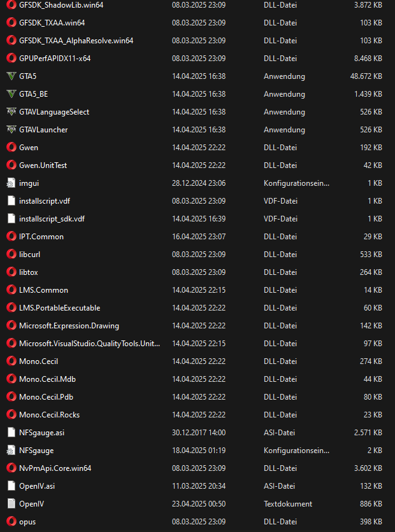This screenshot has height=532, width=395.
Task: Click the opus DLL file icon
Action: [x=11, y=522]
